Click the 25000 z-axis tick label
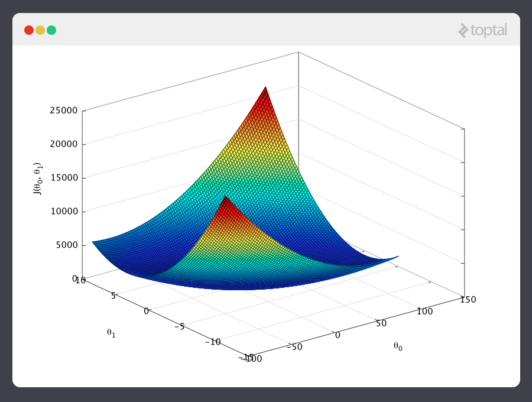The width and height of the screenshot is (532, 402). pyautogui.click(x=64, y=111)
